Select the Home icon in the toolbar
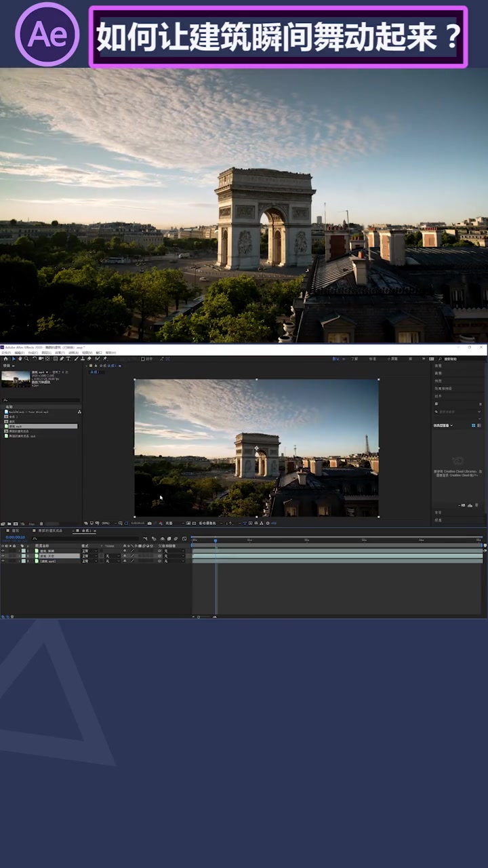488x868 pixels. tap(5, 359)
